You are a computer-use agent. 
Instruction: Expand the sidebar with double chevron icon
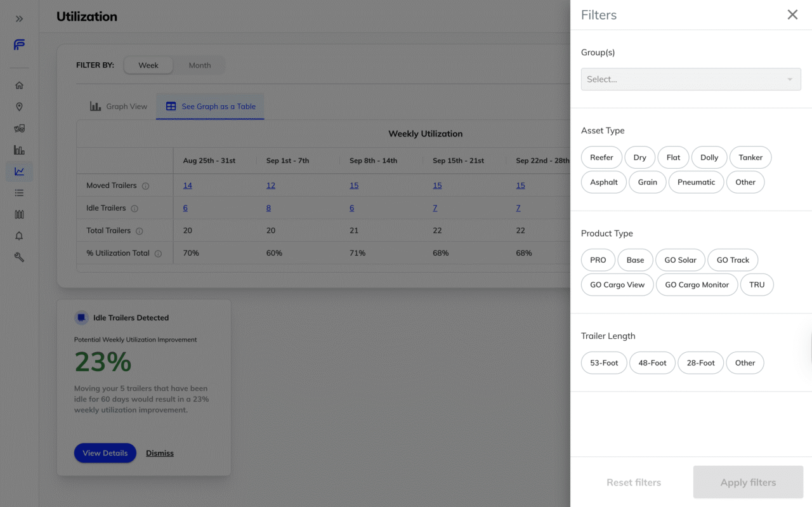point(19,19)
